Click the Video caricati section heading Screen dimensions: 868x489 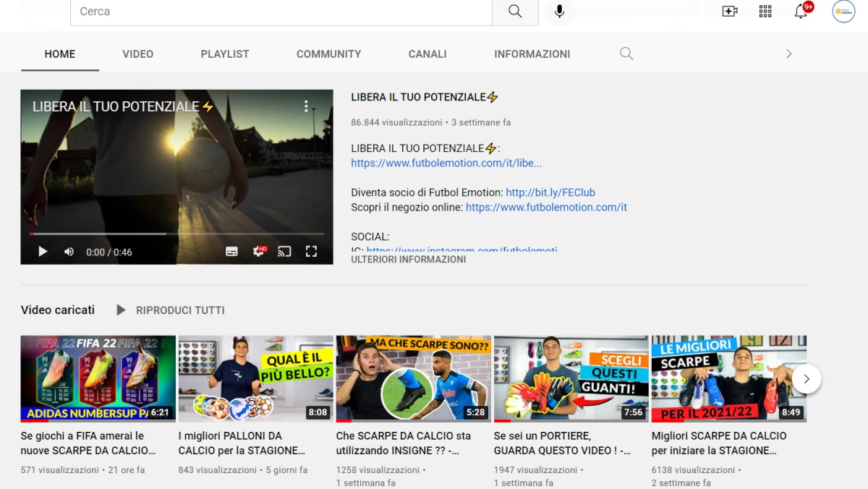point(58,310)
